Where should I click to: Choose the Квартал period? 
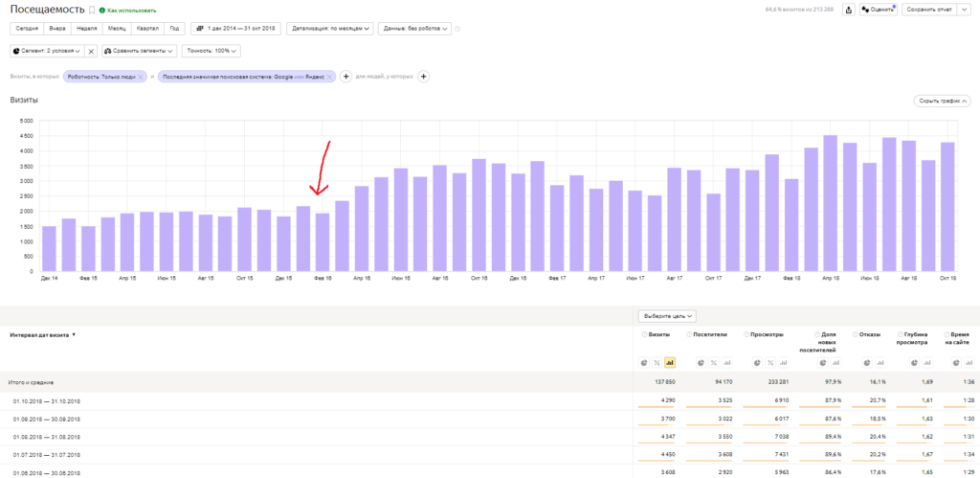148,29
